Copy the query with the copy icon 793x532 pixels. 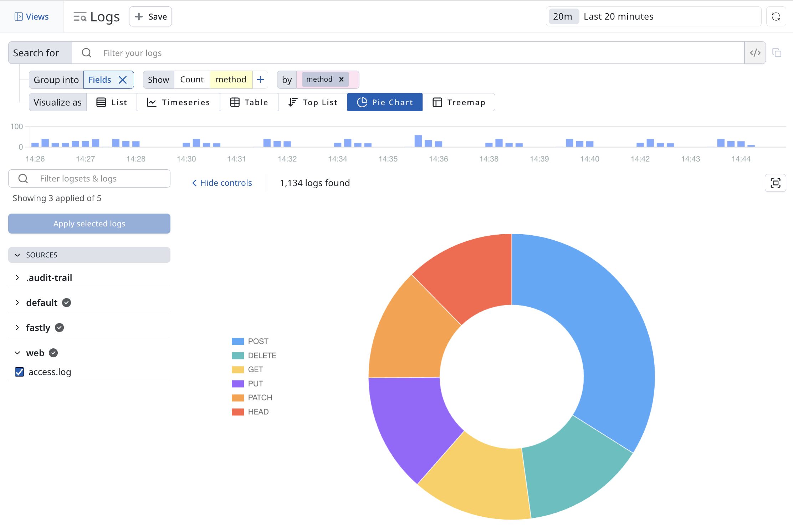[777, 53]
